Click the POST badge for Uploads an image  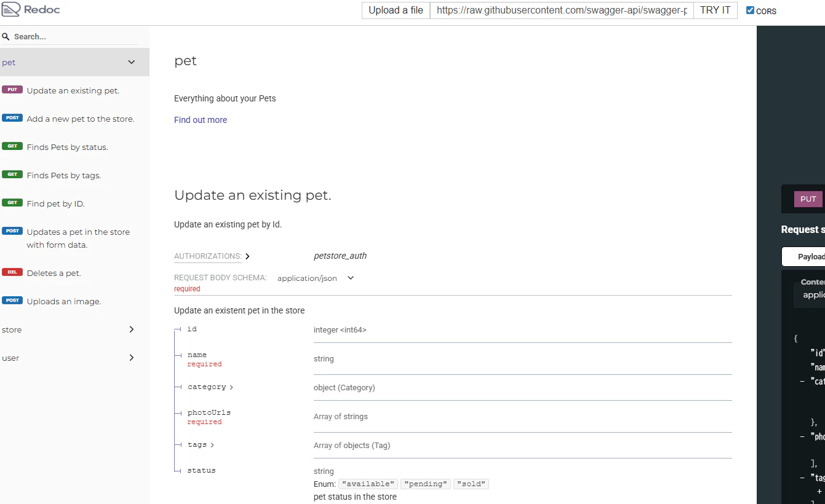[12, 301]
